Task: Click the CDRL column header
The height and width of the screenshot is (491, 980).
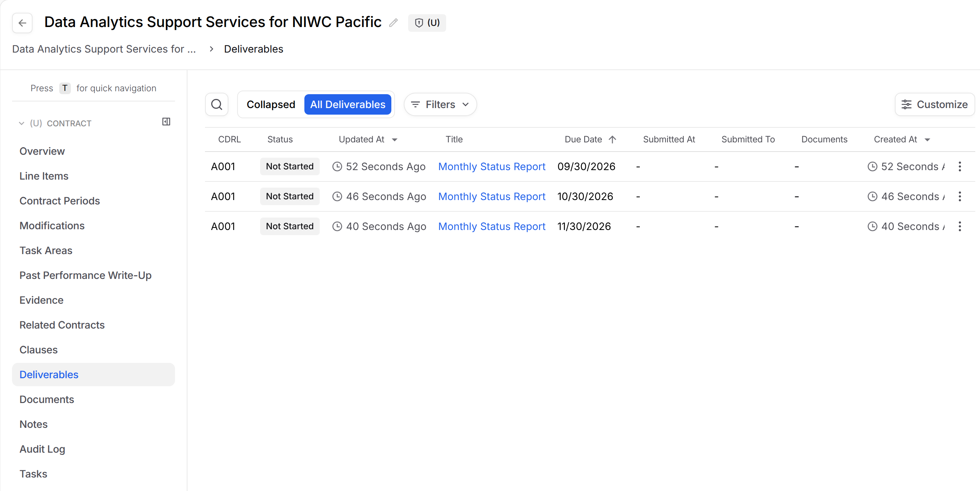Action: [x=229, y=139]
